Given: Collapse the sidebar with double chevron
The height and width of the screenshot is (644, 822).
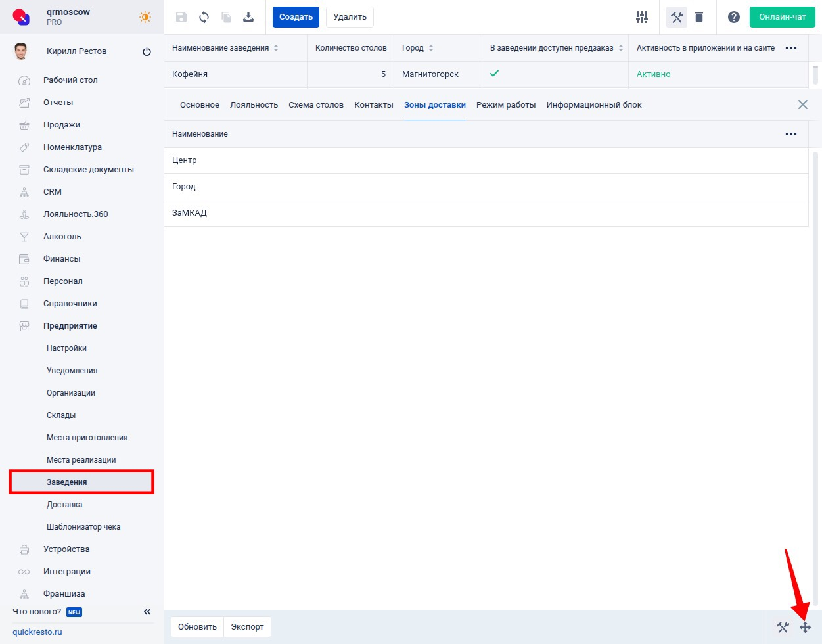Looking at the screenshot, I should coord(147,612).
